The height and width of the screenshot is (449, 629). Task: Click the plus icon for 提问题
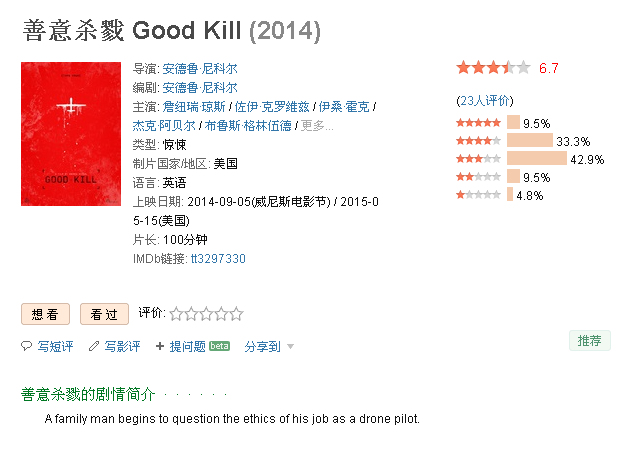point(160,346)
